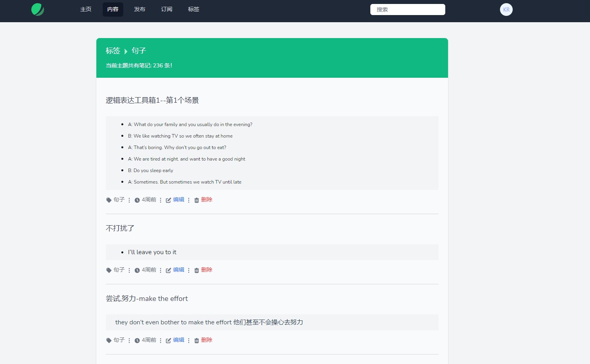
Task: Click 句子 tag under 不打扰了 note
Action: click(119, 270)
